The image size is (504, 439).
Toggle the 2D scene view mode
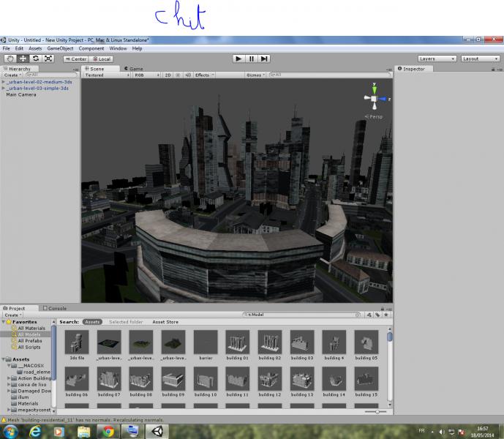(168, 75)
